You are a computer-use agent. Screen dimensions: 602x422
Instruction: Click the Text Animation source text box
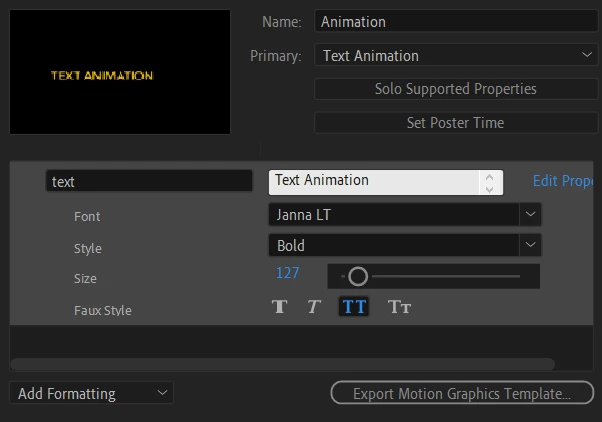pyautogui.click(x=374, y=182)
